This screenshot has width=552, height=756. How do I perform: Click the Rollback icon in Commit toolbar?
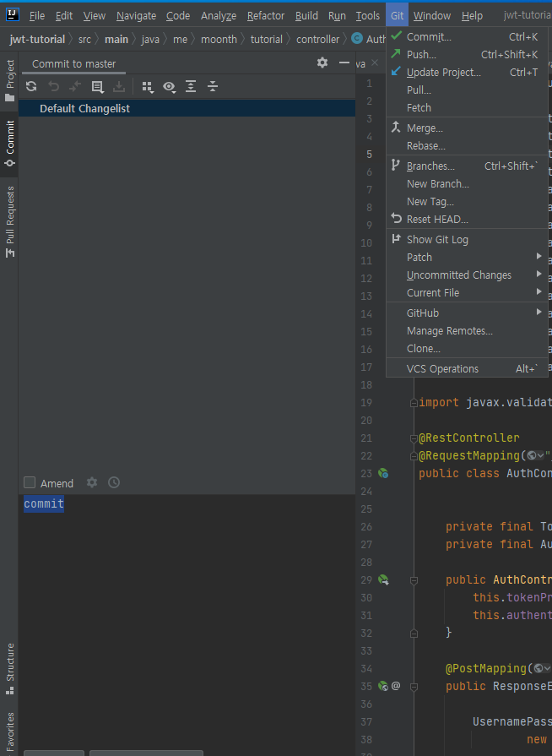[x=53, y=86]
